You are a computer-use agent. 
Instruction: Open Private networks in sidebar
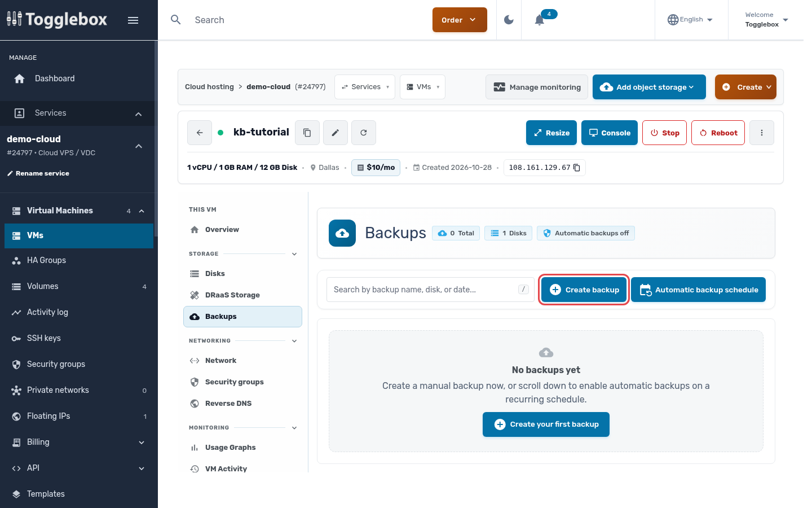[79, 390]
